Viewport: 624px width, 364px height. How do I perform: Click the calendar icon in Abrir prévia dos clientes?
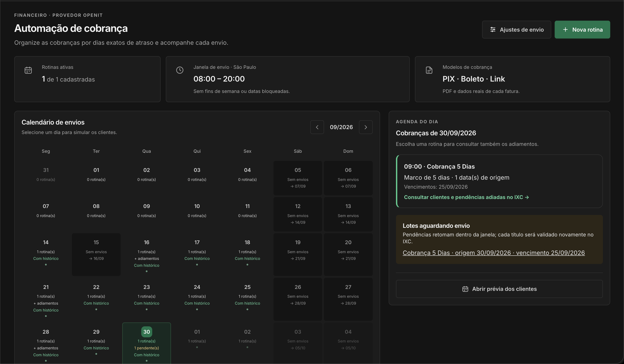tap(465, 289)
